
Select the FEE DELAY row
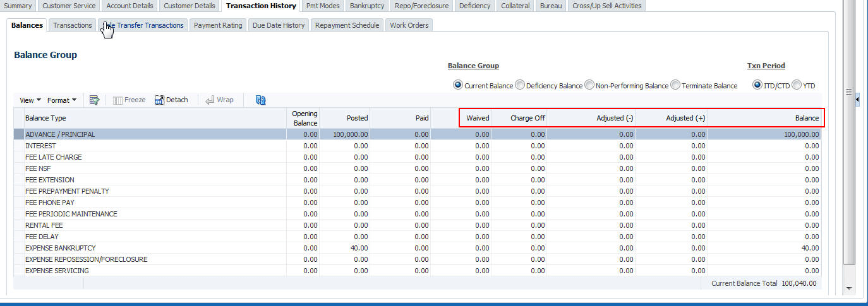418,237
